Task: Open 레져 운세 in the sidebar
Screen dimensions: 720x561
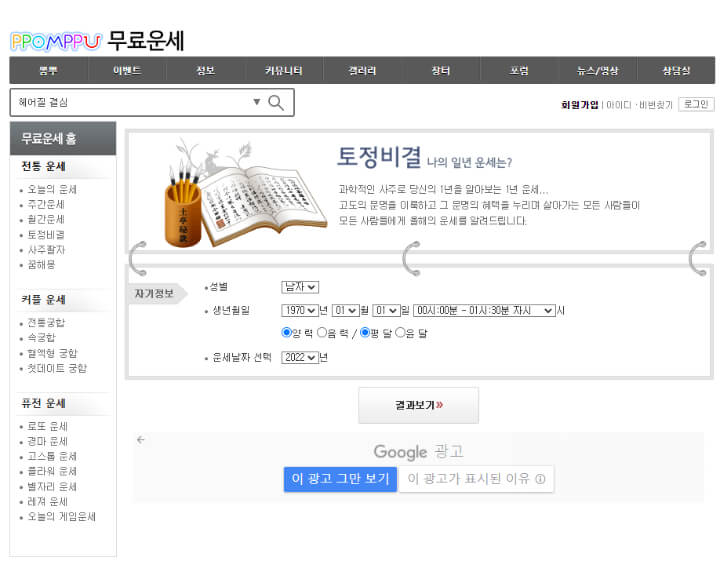Action: point(47,501)
